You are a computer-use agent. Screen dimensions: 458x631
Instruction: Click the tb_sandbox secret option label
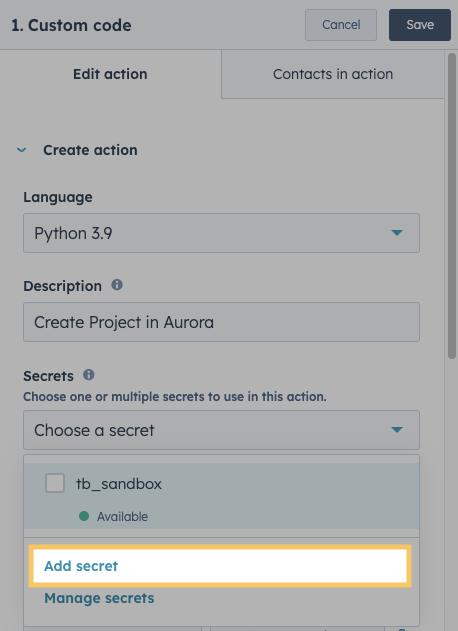[x=119, y=483]
